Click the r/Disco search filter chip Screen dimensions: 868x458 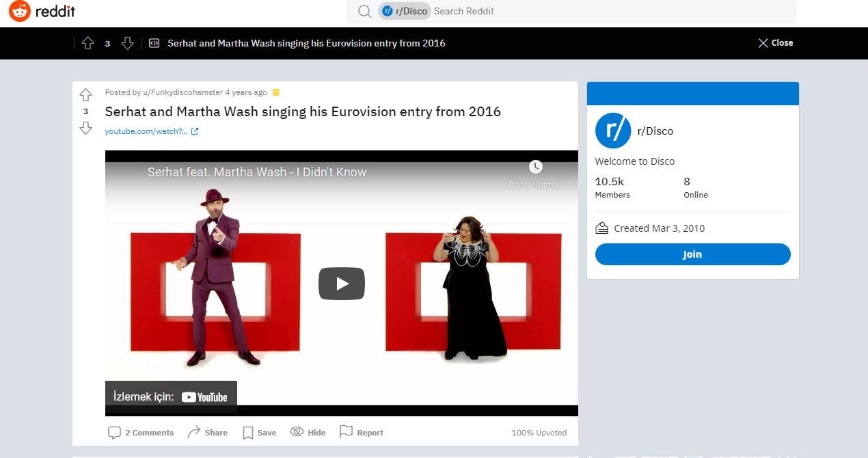point(406,11)
